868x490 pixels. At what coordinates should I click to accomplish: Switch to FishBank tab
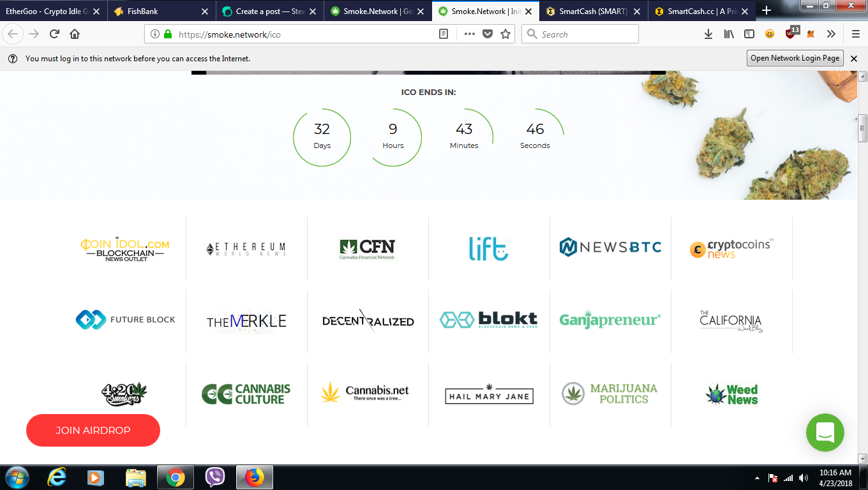(x=161, y=11)
